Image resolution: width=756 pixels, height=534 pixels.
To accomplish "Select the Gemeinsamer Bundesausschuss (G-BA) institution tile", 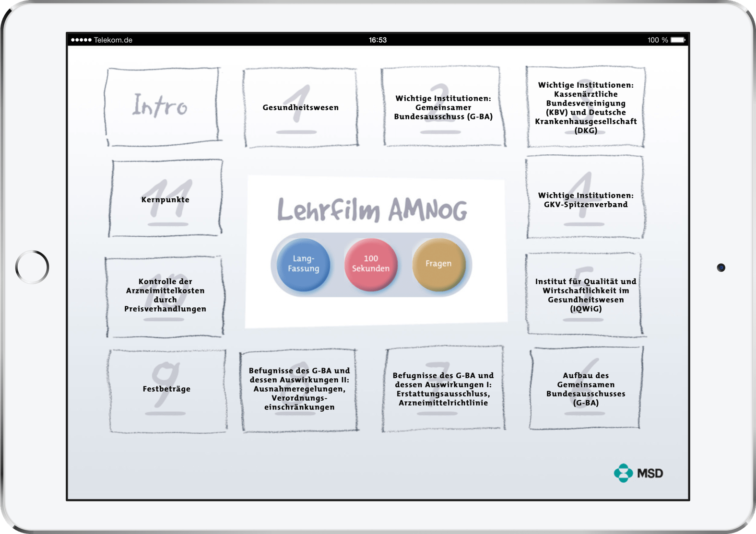I will [x=443, y=106].
